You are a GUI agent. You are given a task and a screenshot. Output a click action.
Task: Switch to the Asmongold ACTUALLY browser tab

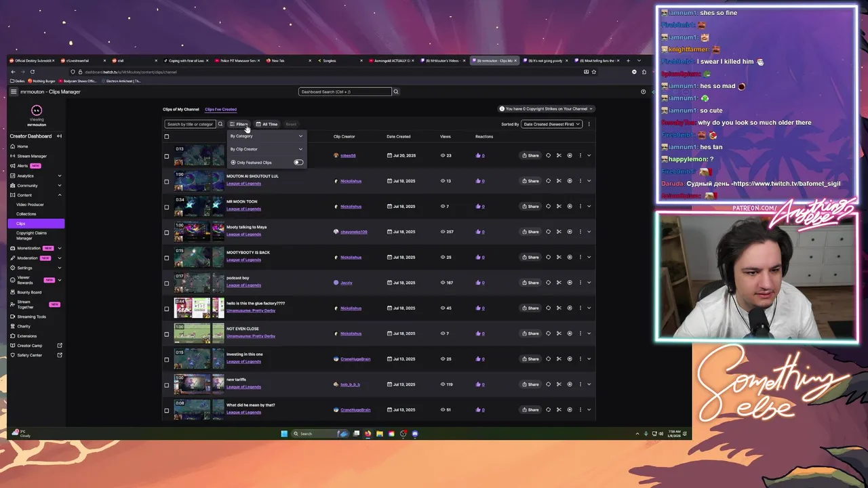click(x=391, y=60)
